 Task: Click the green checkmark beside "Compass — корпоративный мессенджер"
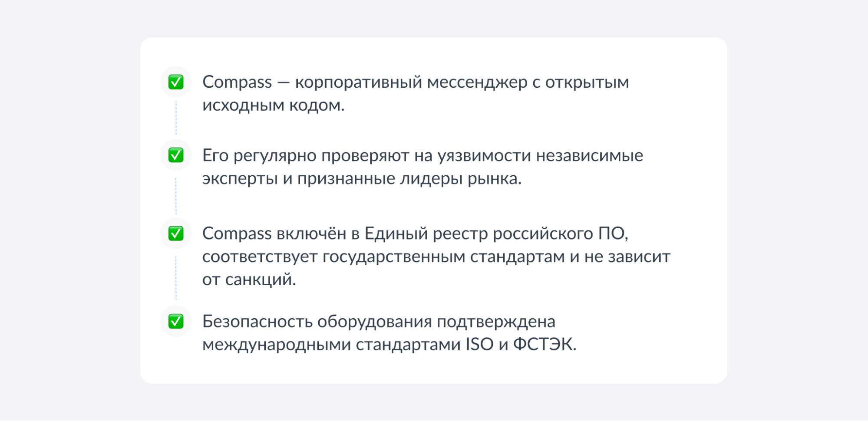[176, 82]
